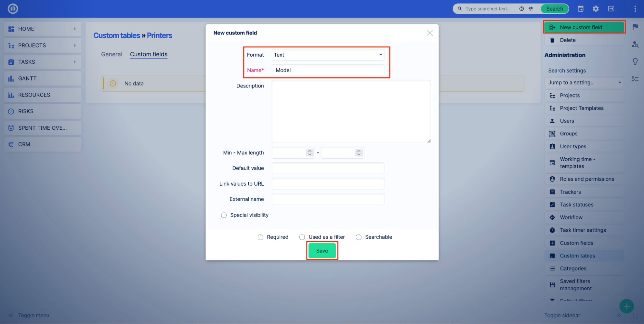Expand the Jump to a setting dropdown
The width and height of the screenshot is (644, 324).
click(x=584, y=83)
